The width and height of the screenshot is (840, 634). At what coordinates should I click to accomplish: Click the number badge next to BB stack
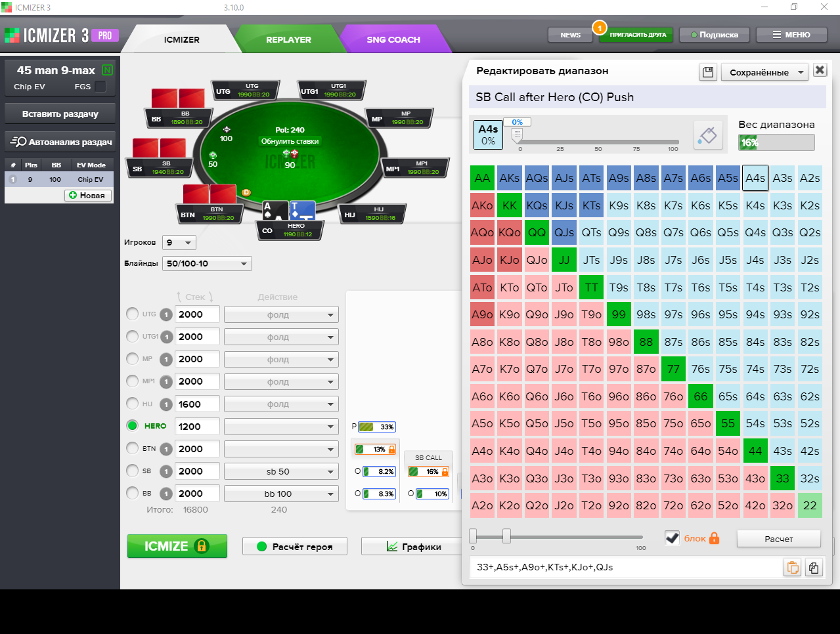point(166,494)
